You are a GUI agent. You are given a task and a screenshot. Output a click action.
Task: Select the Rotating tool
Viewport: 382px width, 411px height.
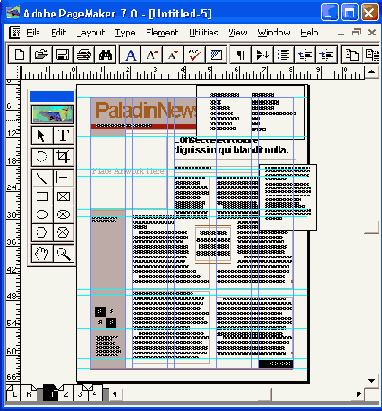(41, 157)
